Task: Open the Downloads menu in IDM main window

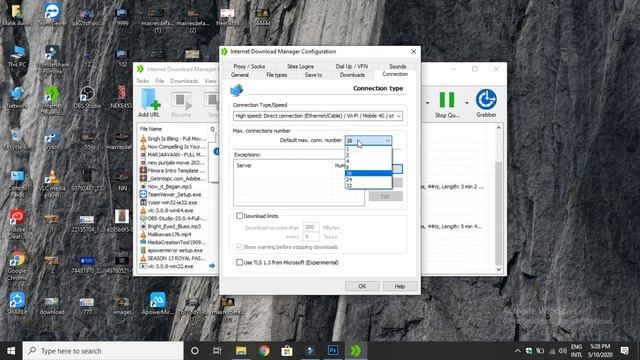Action: (x=184, y=81)
